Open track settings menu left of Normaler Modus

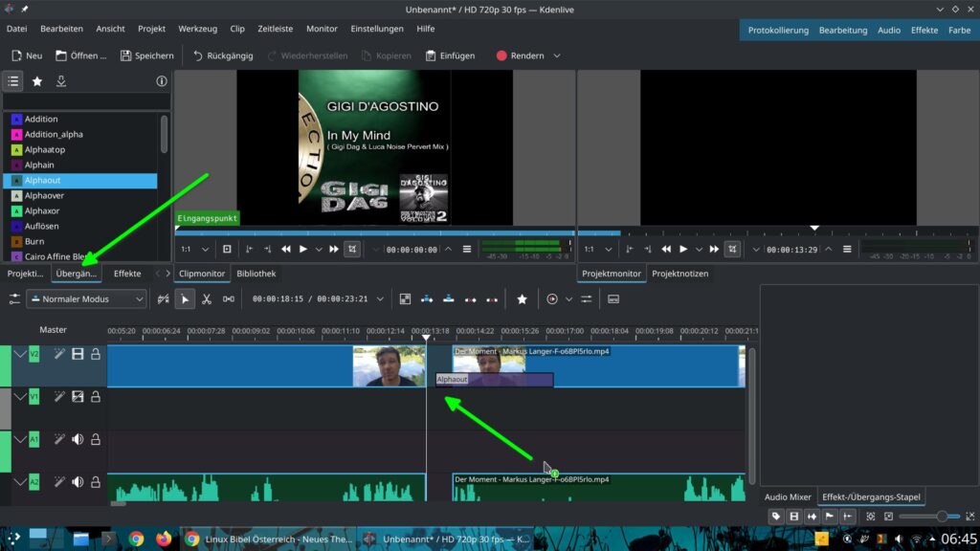click(14, 299)
